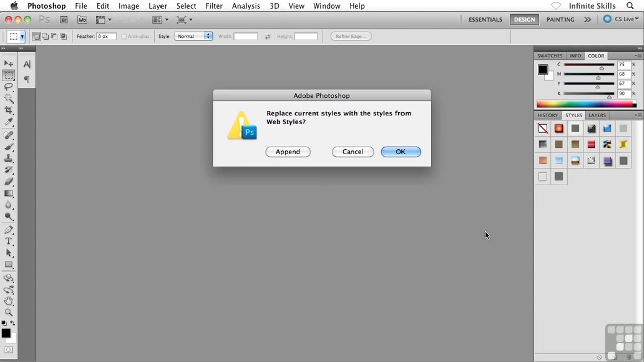This screenshot has width=644, height=362.
Task: Open the foreground color swatch in toolbox
Action: [x=5, y=333]
